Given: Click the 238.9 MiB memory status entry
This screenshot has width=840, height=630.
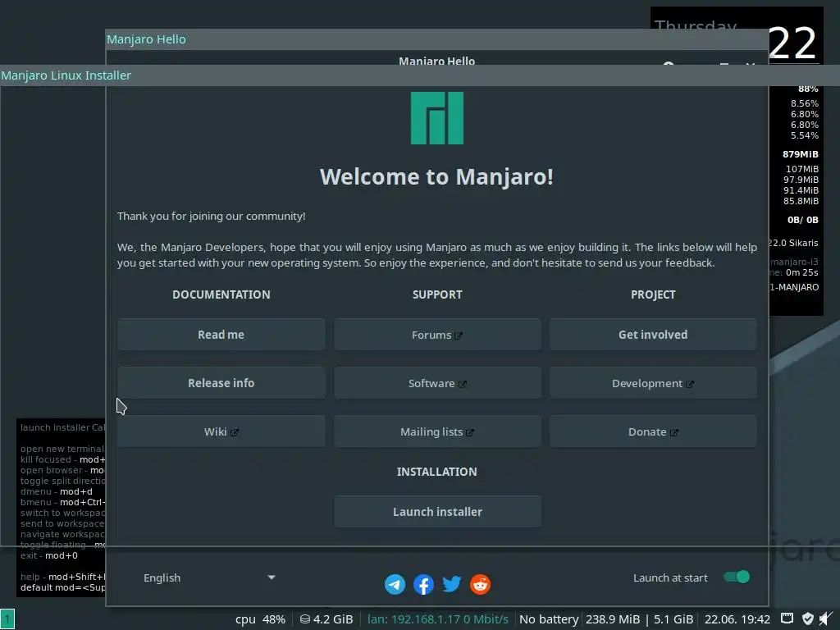Looking at the screenshot, I should pos(613,619).
